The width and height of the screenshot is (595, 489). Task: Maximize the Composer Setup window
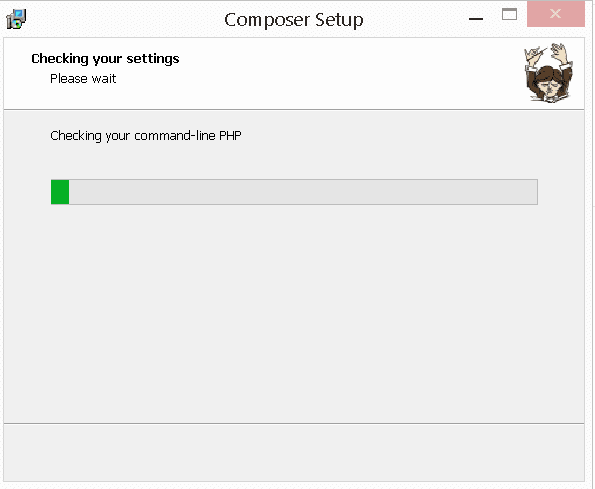509,14
